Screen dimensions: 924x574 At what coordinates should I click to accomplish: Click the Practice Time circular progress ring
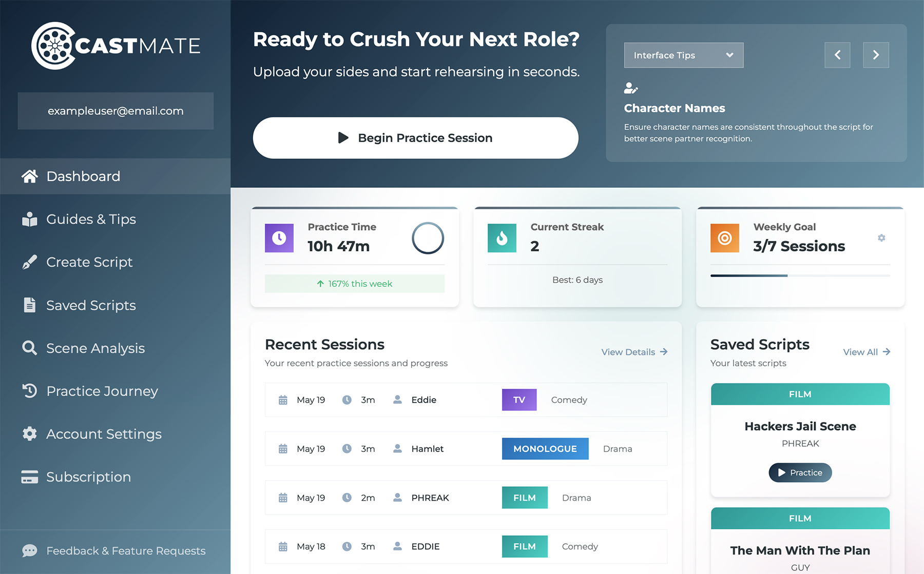pos(428,238)
